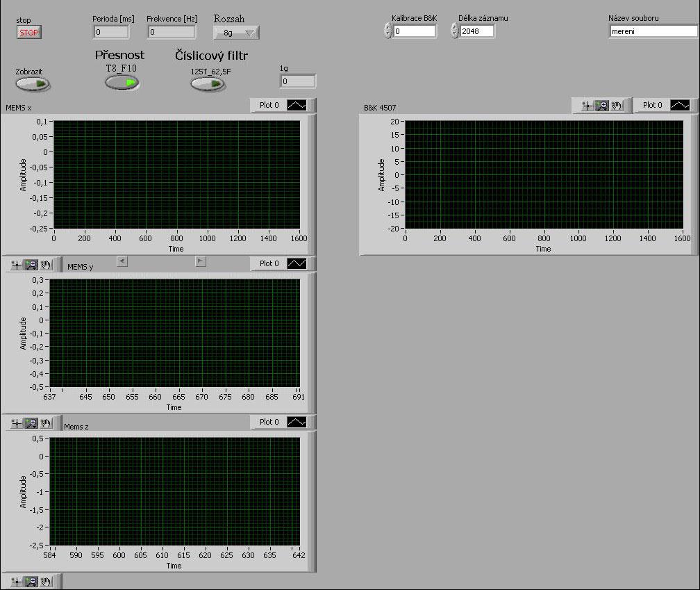This screenshot has height=590, width=700.
Task: Click the left scroll arrow beside MEMS y
Action: [x=122, y=261]
